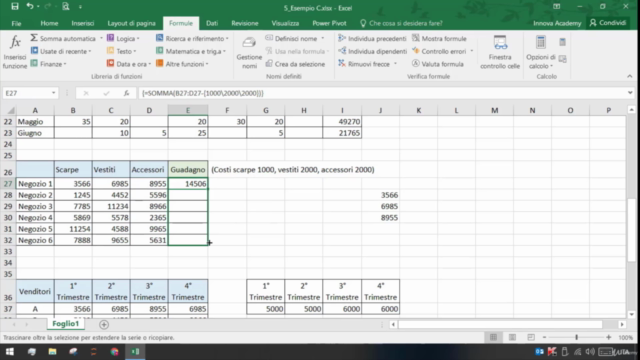Open Ricerca e riferimento functions

pyautogui.click(x=192, y=38)
